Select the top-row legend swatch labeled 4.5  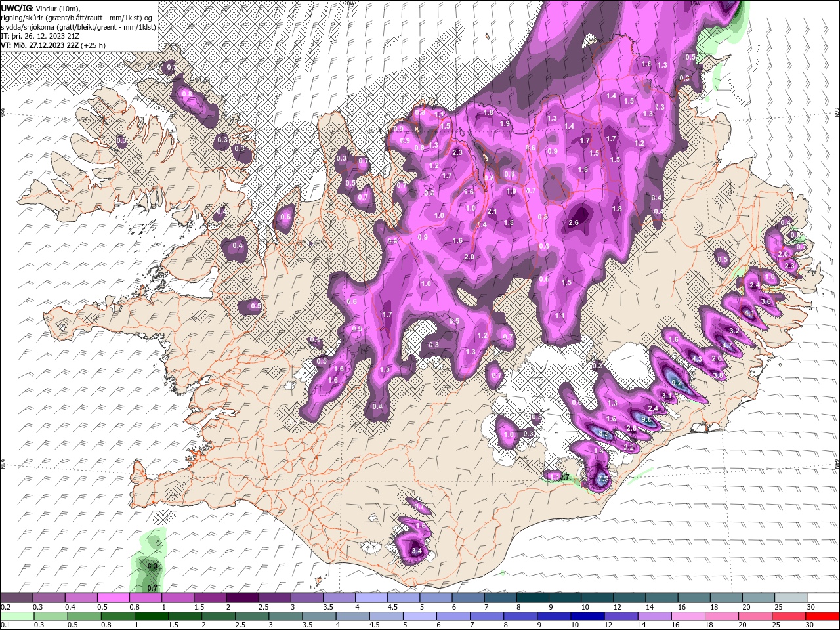coord(404,598)
